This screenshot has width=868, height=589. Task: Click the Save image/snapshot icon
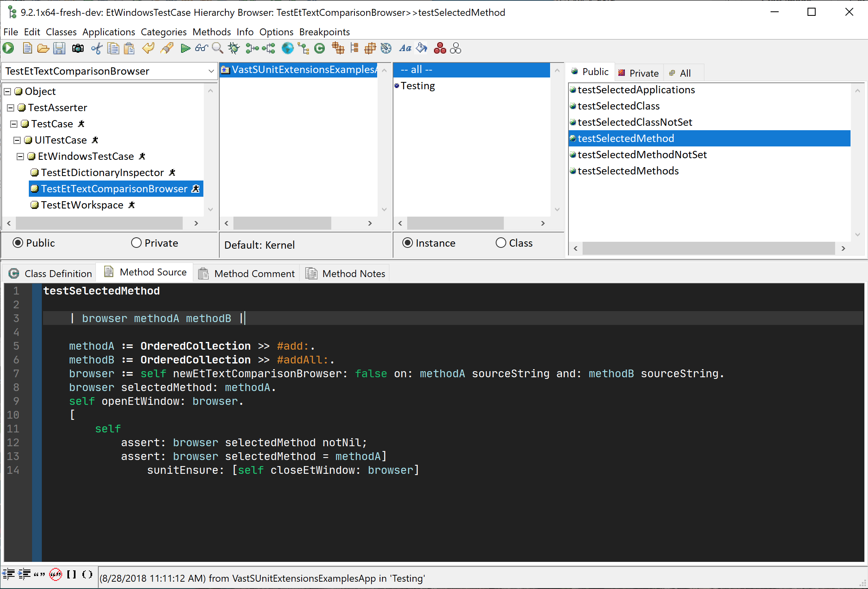(78, 49)
